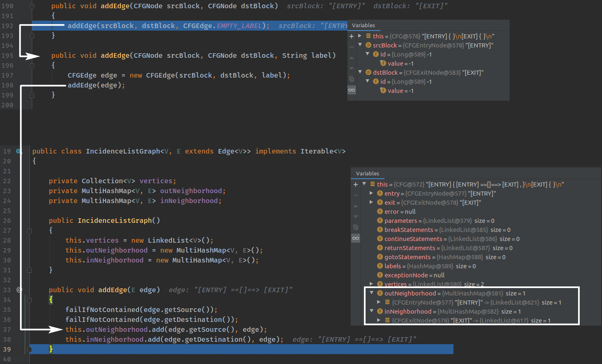Image resolution: width=602 pixels, height=364 pixels.
Task: Select Variables tab above srcBlock tree
Action: pyautogui.click(x=363, y=25)
